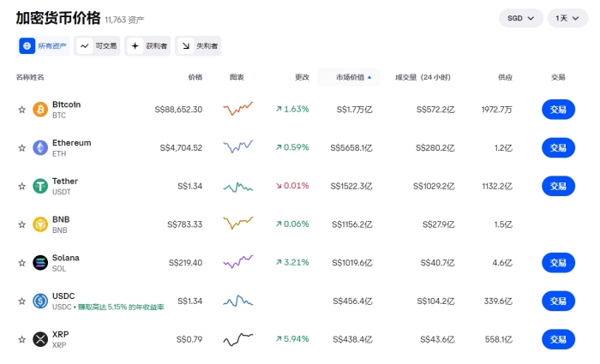This screenshot has width=600, height=364.
Task: Mark Solana as favorite with star
Action: (22, 263)
